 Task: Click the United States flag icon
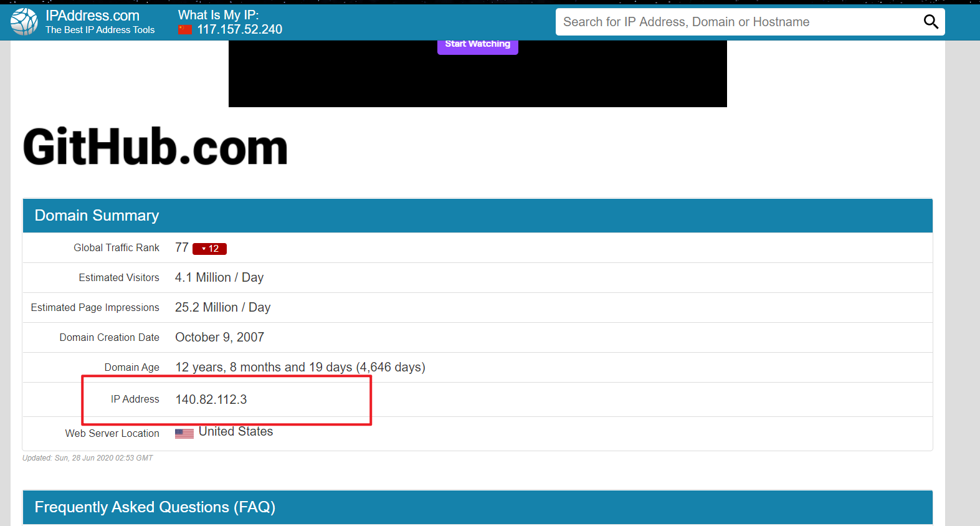(x=184, y=433)
